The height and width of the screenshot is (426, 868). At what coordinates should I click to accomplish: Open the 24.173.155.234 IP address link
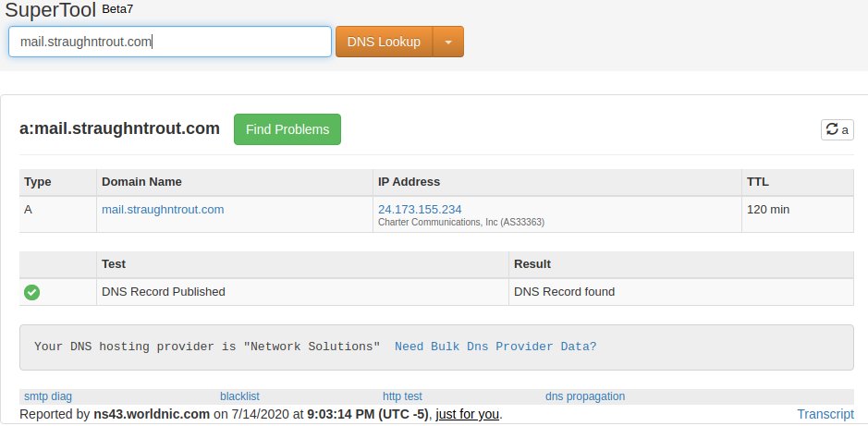(420, 210)
